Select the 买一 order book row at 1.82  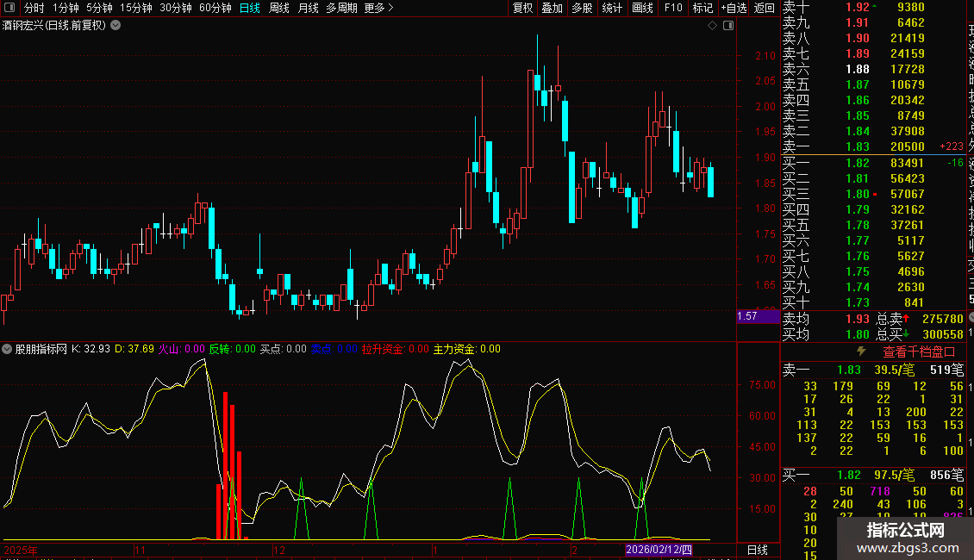[x=873, y=163]
